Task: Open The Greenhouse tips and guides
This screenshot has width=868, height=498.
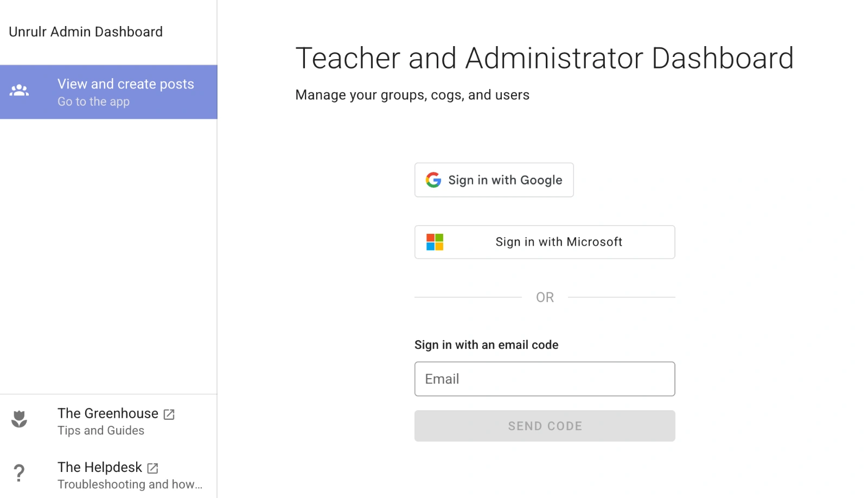Action: [x=108, y=413]
